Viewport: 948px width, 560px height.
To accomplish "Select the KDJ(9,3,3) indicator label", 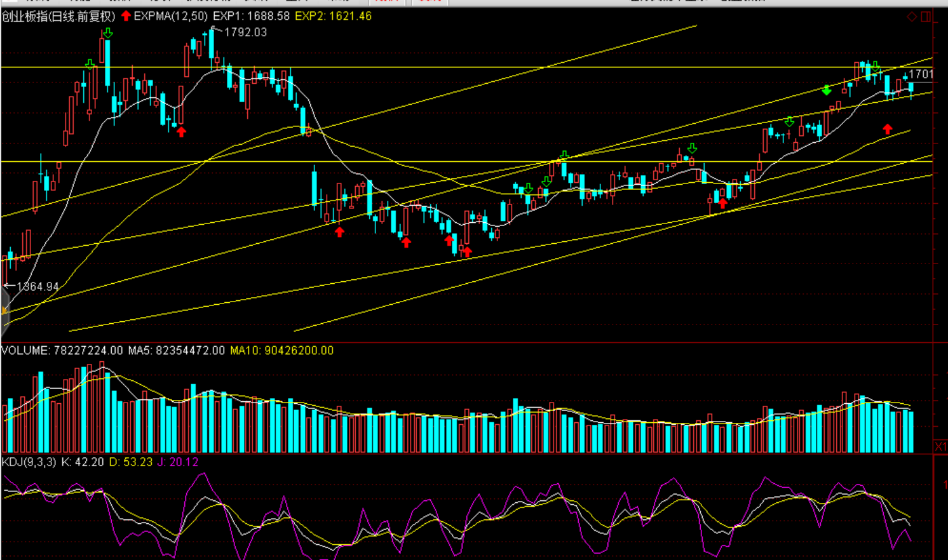I will pos(29,462).
